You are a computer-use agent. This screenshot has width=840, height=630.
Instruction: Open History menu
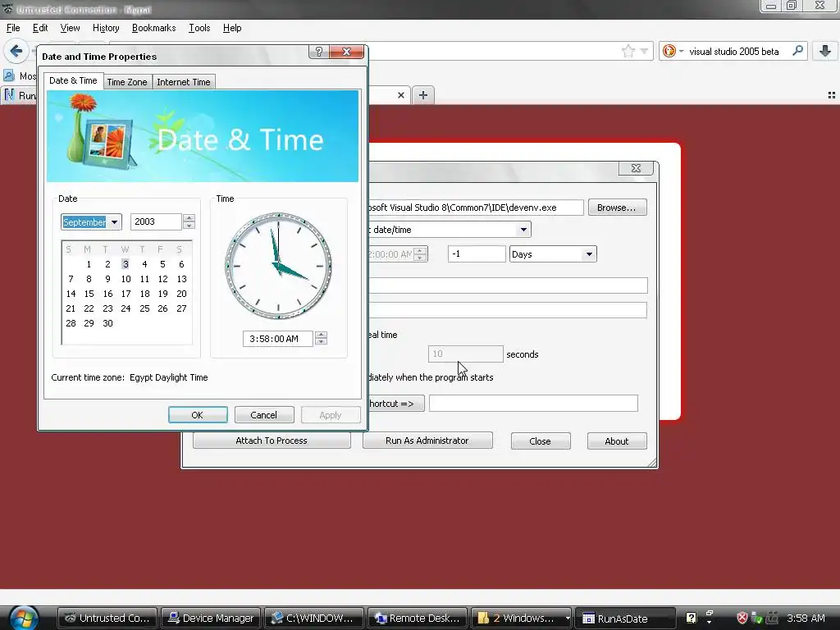coord(106,28)
